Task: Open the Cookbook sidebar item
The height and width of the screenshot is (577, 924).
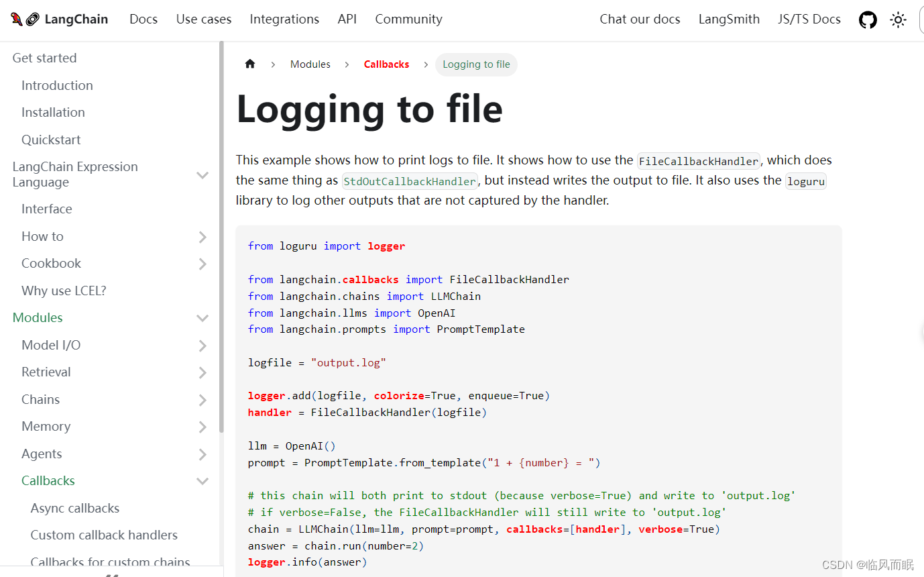Action: (51, 264)
